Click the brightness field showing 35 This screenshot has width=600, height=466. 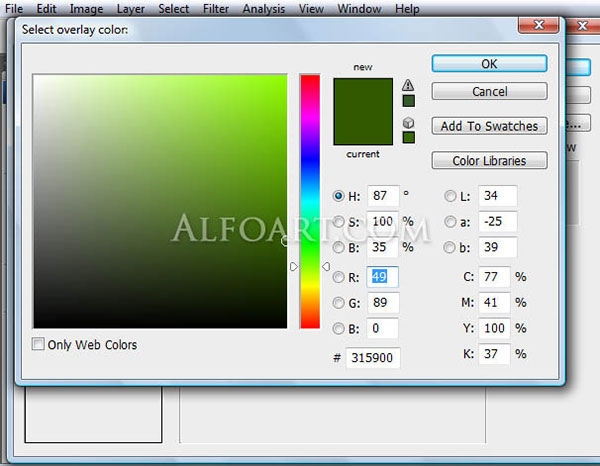pyautogui.click(x=383, y=247)
